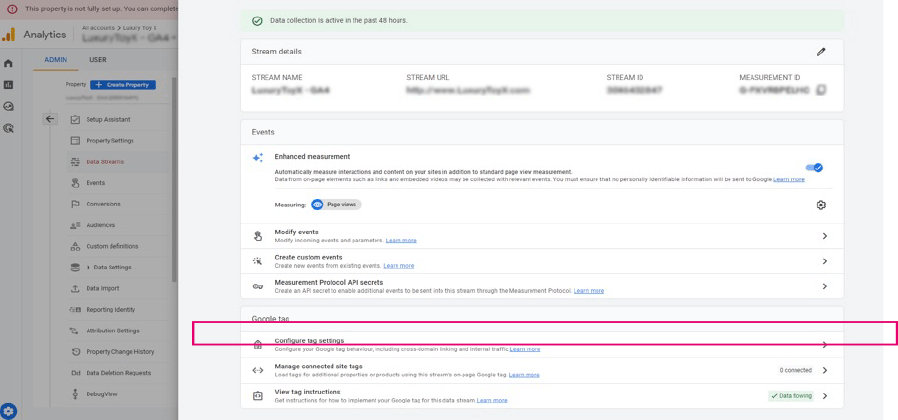Expand Modify events with right chevron
The width and height of the screenshot is (898, 420).
click(825, 236)
